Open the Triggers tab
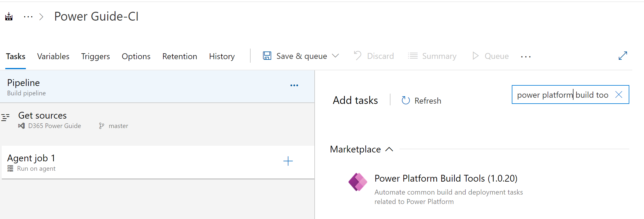The image size is (644, 219). pos(95,56)
